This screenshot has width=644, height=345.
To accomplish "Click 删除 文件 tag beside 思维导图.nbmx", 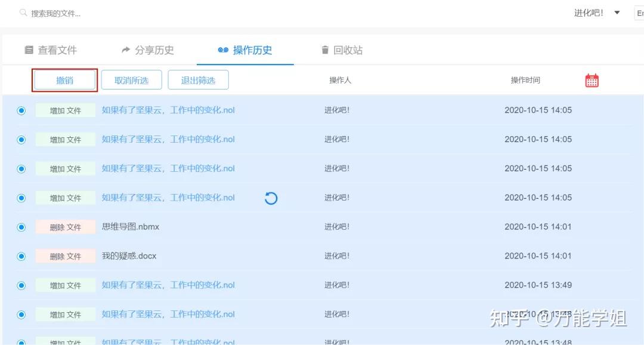I will click(66, 227).
